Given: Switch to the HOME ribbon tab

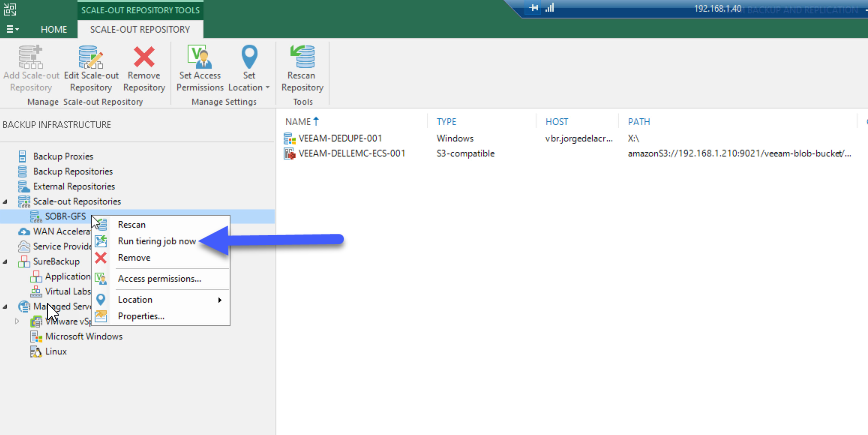Looking at the screenshot, I should click(54, 29).
